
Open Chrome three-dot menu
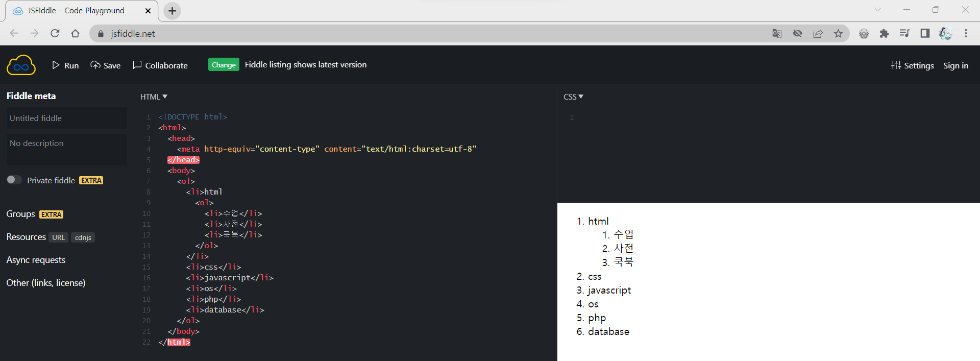966,33
